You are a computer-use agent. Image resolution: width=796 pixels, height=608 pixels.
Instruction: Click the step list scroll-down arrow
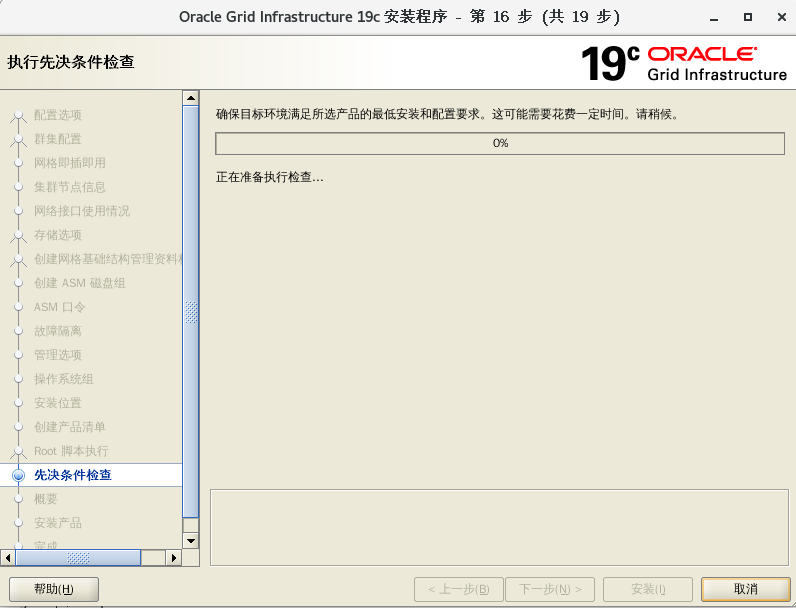(191, 541)
